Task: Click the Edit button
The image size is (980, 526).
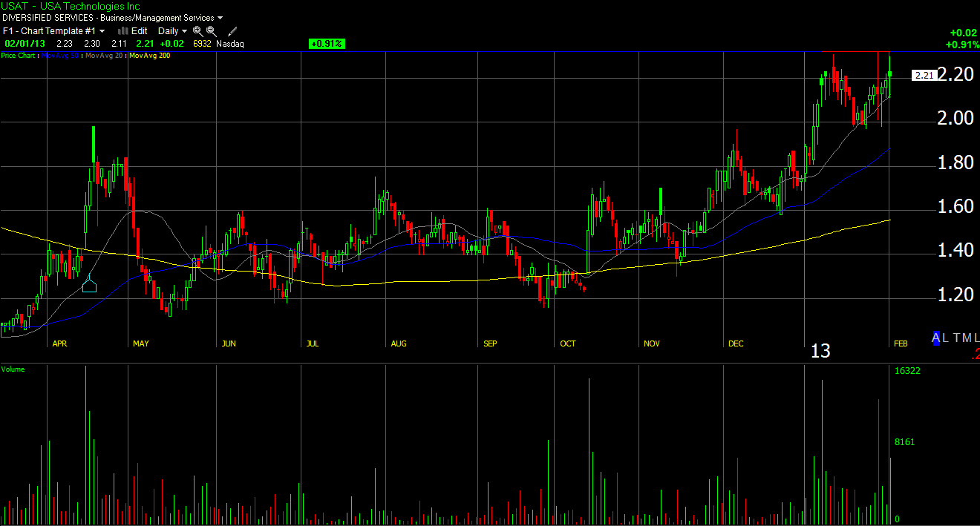Action: (140, 31)
